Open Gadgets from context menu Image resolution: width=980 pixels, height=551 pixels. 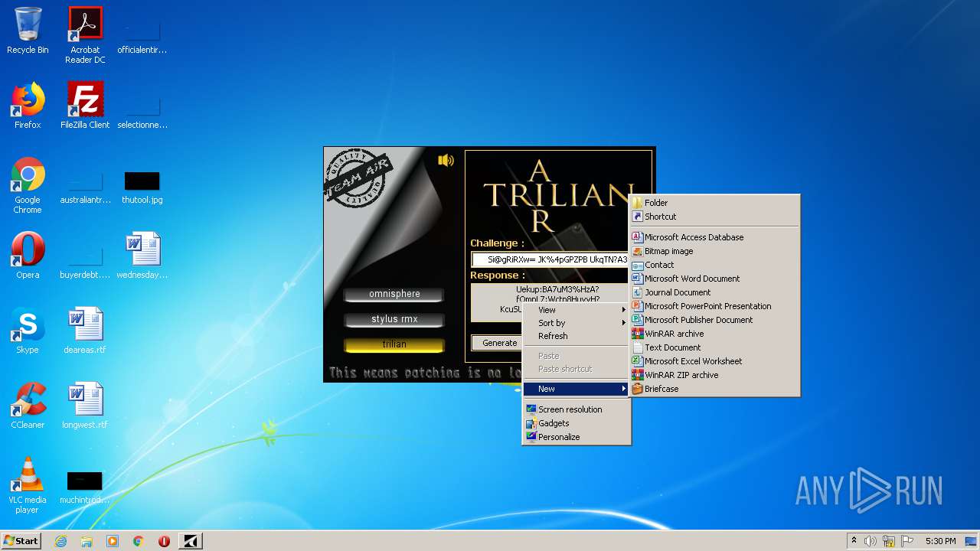click(x=577, y=423)
